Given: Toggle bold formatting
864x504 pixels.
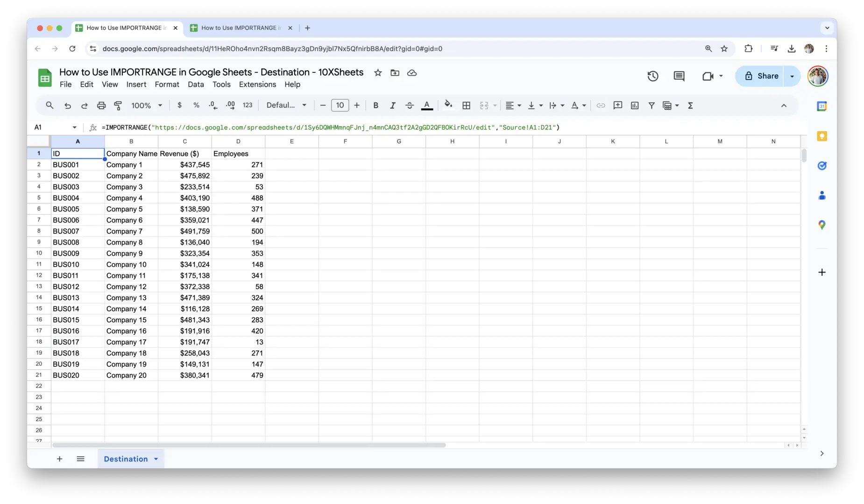Looking at the screenshot, I should coord(375,105).
